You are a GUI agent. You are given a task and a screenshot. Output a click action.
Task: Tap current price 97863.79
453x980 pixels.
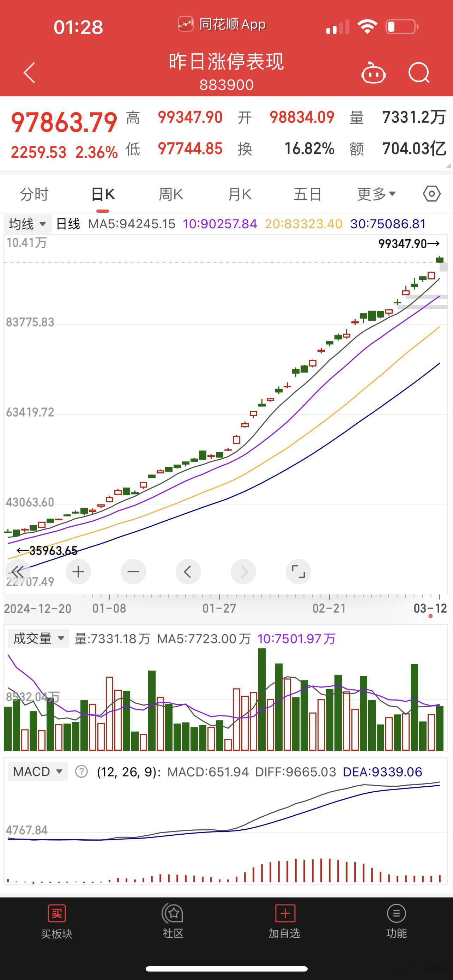[64, 122]
